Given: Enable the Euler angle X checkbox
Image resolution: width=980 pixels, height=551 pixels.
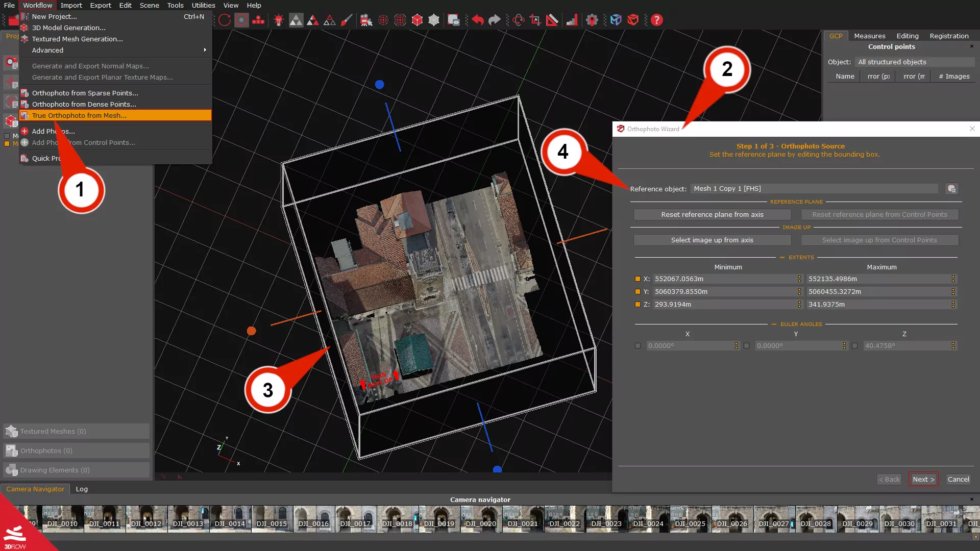Looking at the screenshot, I should click(x=638, y=345).
